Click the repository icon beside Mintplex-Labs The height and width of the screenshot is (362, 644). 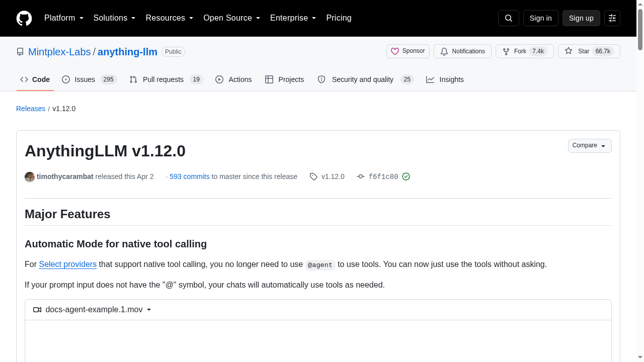(x=20, y=52)
